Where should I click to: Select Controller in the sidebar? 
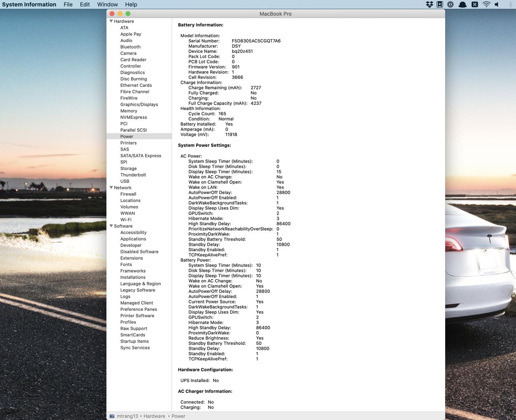click(131, 66)
